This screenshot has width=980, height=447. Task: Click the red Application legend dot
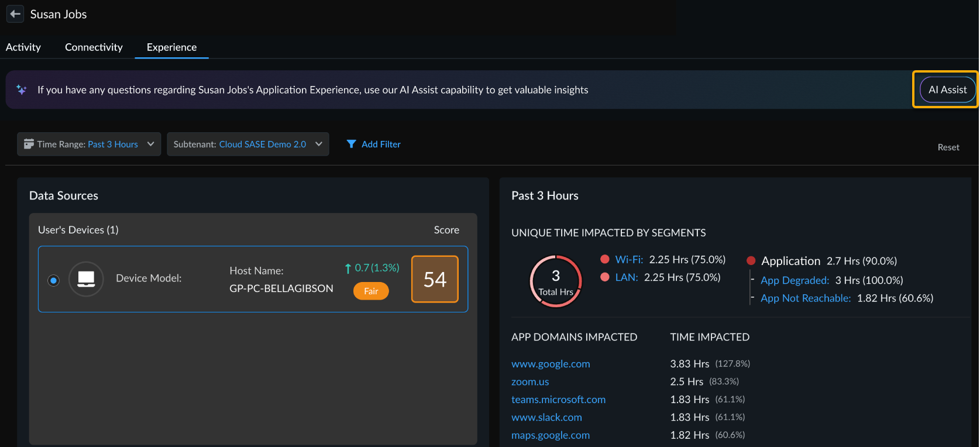[751, 261]
